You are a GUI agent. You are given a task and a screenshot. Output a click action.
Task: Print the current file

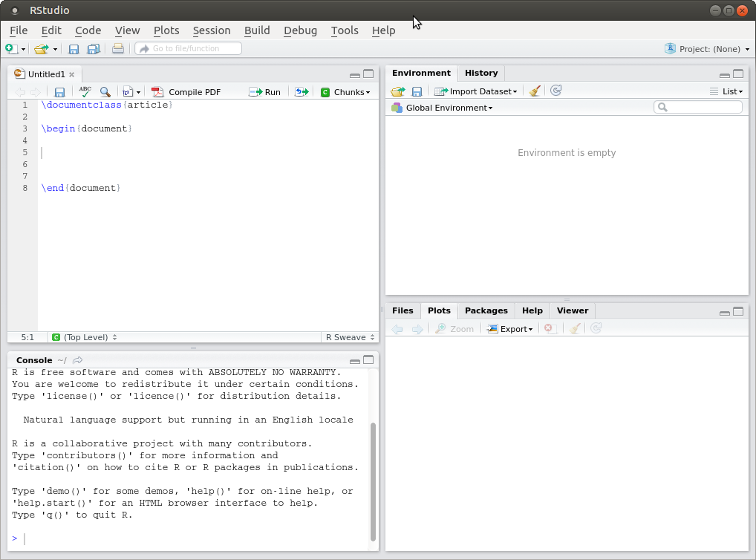[117, 49]
